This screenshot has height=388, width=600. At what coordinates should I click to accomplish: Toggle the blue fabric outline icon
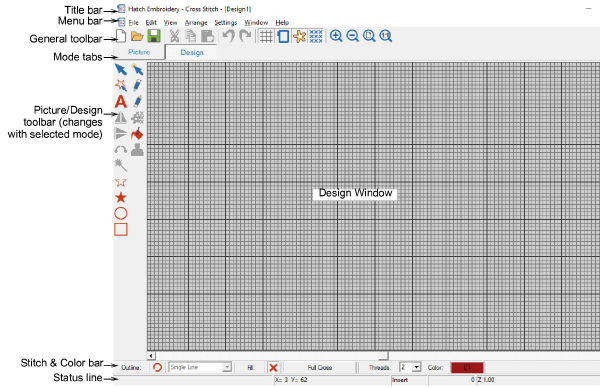pos(283,36)
